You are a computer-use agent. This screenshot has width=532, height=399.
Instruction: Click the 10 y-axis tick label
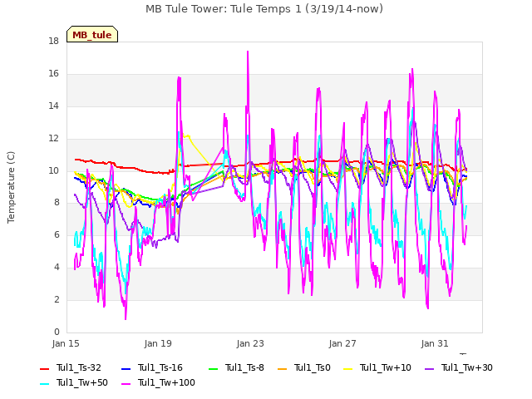(x=53, y=170)
